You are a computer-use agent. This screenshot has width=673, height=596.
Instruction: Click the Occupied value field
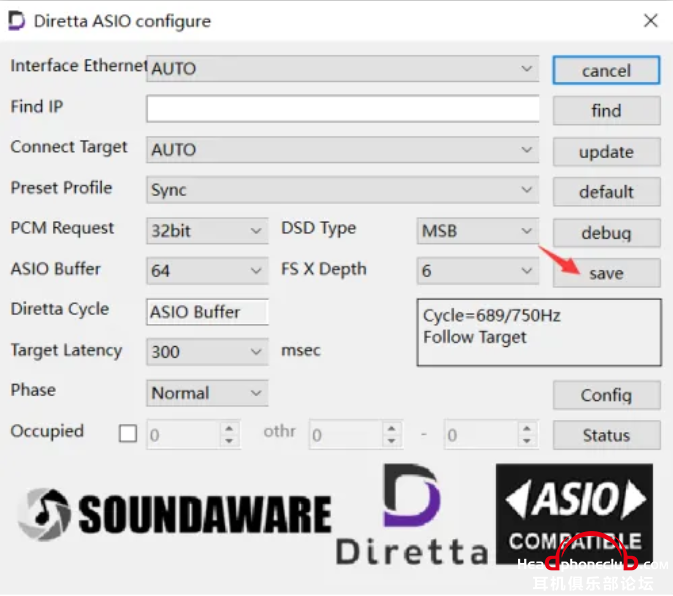coord(184,435)
